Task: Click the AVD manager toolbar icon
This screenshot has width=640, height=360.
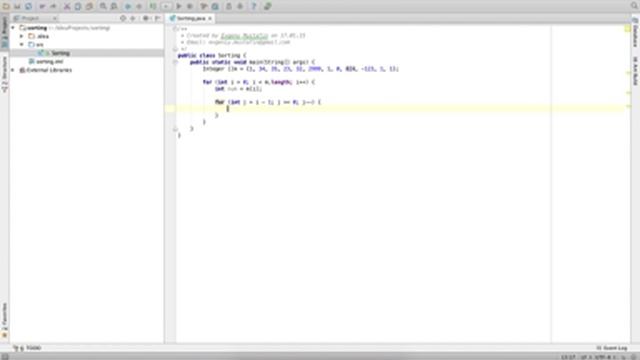Action: point(240,6)
